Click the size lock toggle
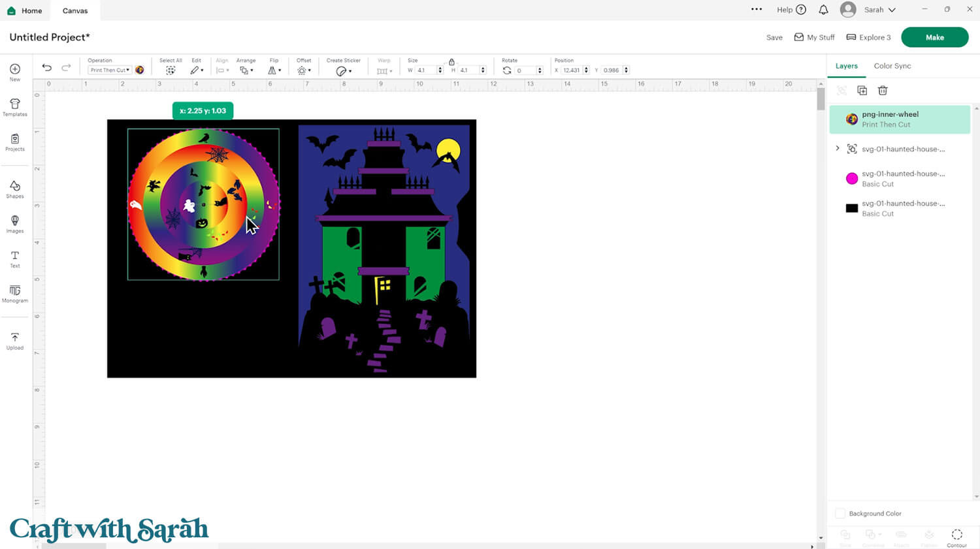The image size is (980, 549). pyautogui.click(x=453, y=61)
